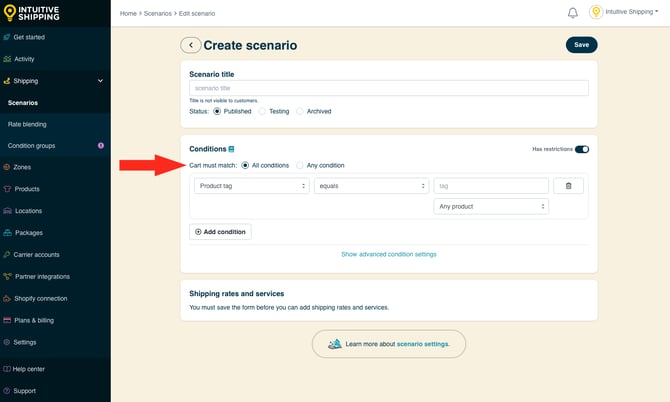The height and width of the screenshot is (402, 670).
Task: Open Help center
Action: tap(28, 369)
